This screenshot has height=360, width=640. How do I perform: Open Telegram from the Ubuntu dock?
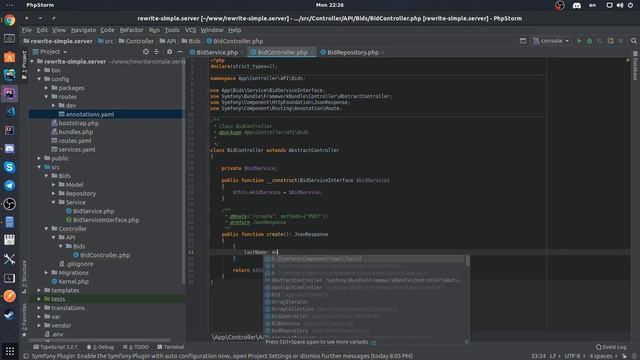[9, 185]
